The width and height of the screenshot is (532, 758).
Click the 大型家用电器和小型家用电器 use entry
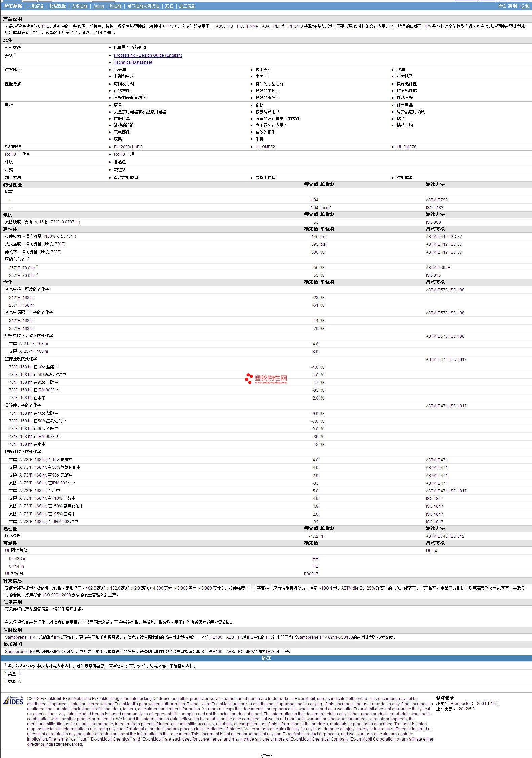(140, 112)
